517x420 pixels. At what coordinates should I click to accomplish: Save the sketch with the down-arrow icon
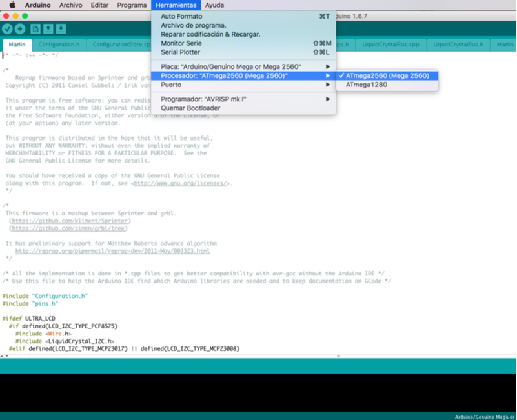point(61,29)
